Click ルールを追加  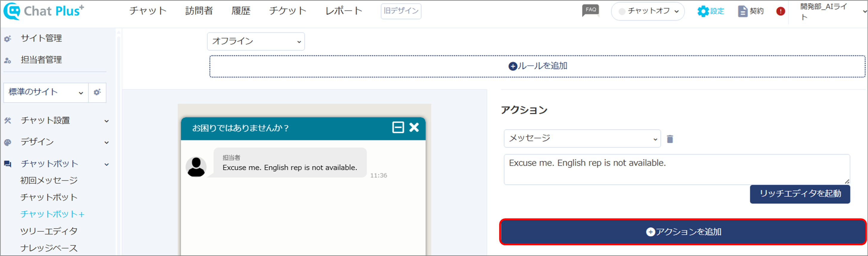pyautogui.click(x=537, y=66)
